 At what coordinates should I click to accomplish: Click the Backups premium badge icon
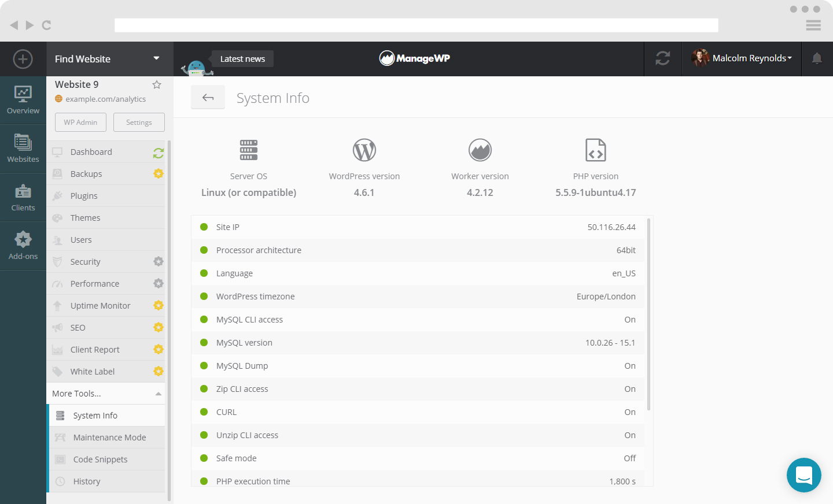159,173
